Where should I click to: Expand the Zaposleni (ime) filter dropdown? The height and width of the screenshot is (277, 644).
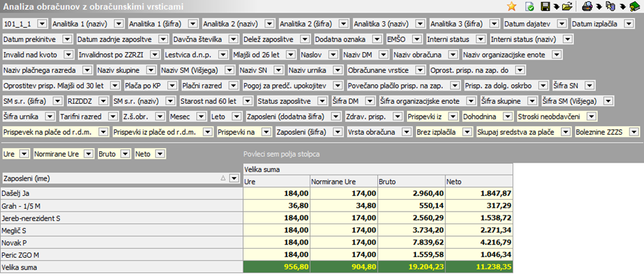tap(233, 178)
